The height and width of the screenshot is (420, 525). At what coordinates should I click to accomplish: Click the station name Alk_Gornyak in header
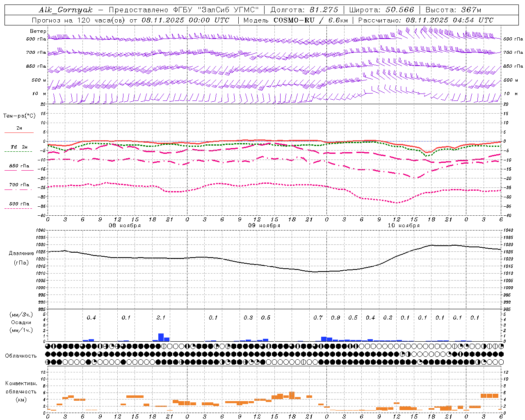coord(66,10)
